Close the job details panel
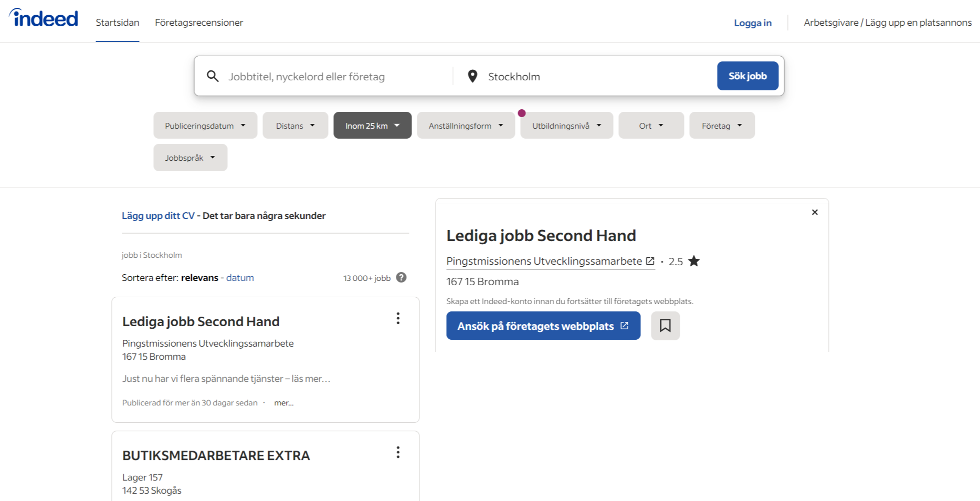 click(815, 212)
